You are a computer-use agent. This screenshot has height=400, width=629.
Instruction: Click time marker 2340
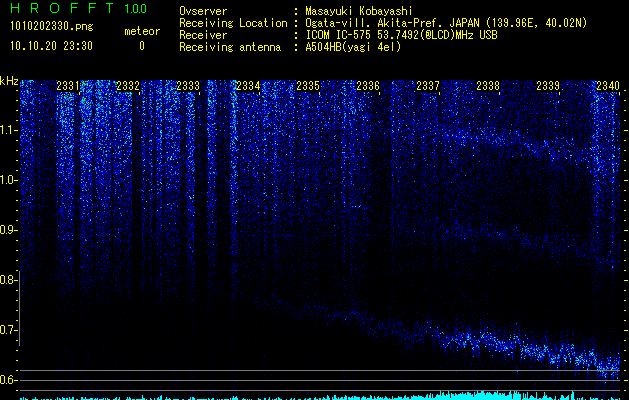pos(608,86)
